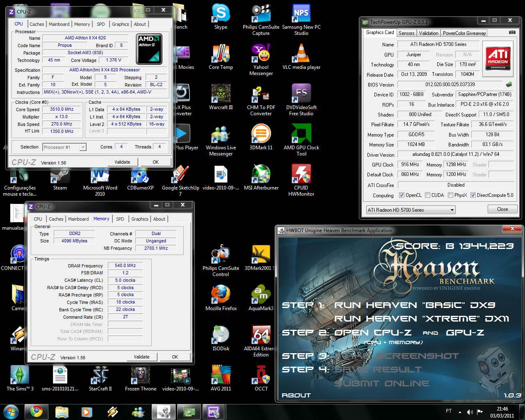Viewport: 525px width, 420px height.
Task: Click Core Speed value 3510.0 MHz
Action: [x=62, y=110]
